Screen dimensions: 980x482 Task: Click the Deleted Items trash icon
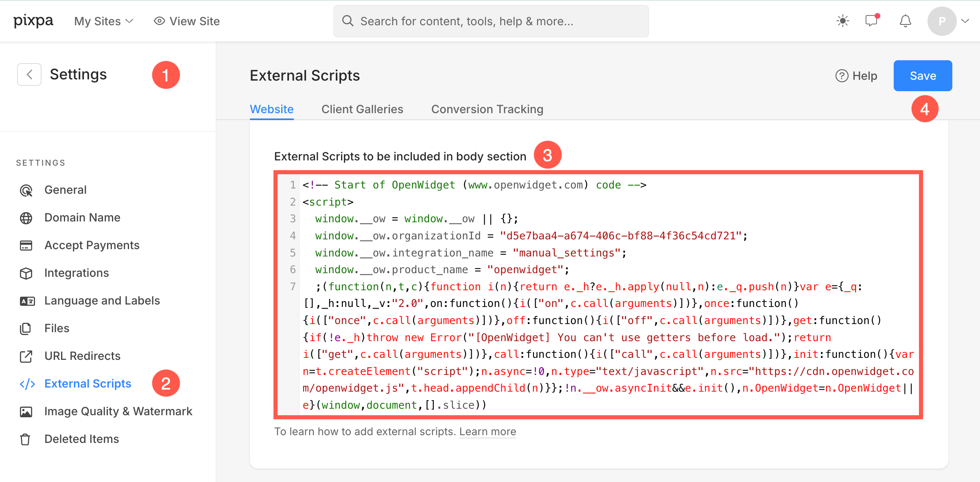point(25,439)
